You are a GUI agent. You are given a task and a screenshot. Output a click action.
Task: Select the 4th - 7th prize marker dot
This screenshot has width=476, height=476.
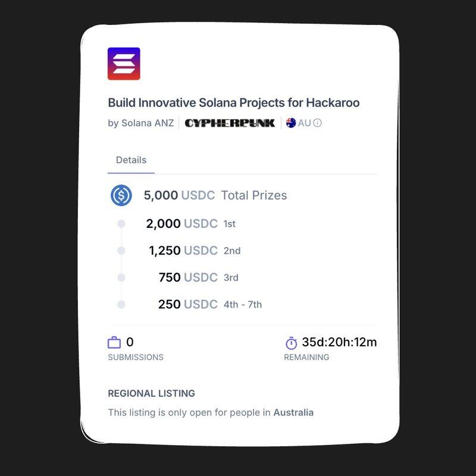click(121, 304)
